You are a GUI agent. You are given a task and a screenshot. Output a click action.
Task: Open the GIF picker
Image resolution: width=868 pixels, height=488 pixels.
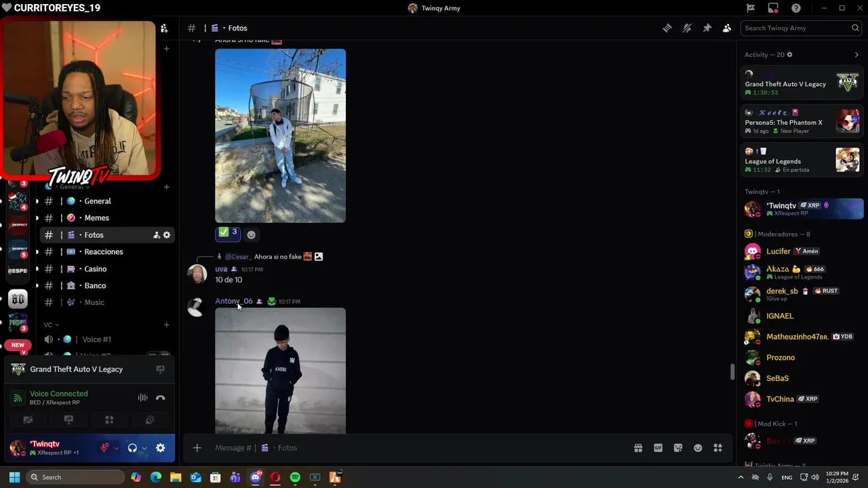(x=658, y=448)
